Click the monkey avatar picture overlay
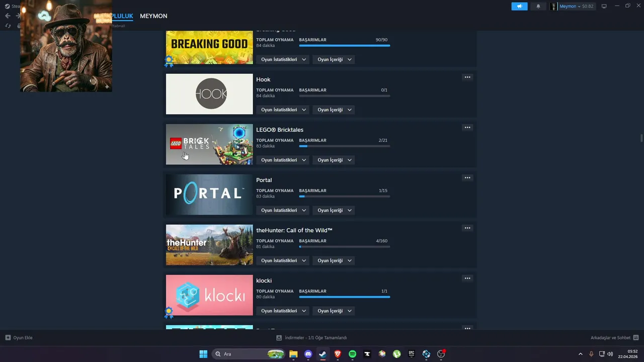Image resolution: width=644 pixels, height=362 pixels. pos(66,46)
